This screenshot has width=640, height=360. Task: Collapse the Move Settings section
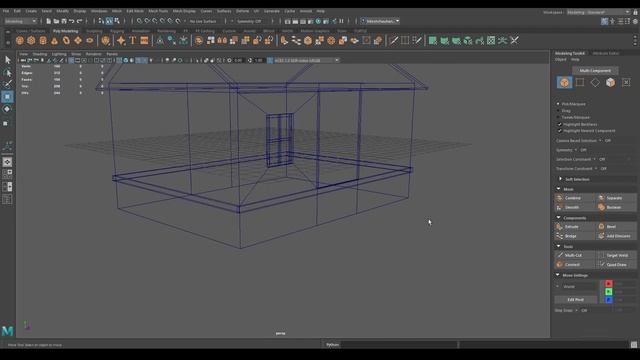(x=558, y=275)
